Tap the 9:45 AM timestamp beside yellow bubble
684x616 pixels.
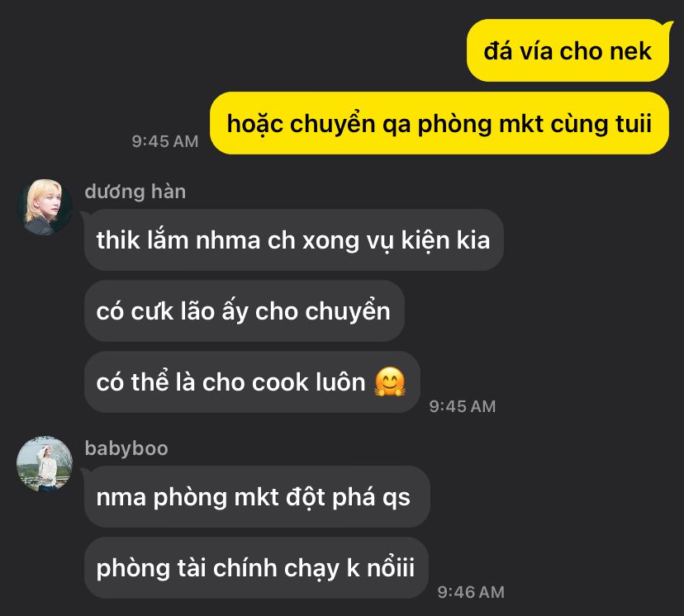165,141
